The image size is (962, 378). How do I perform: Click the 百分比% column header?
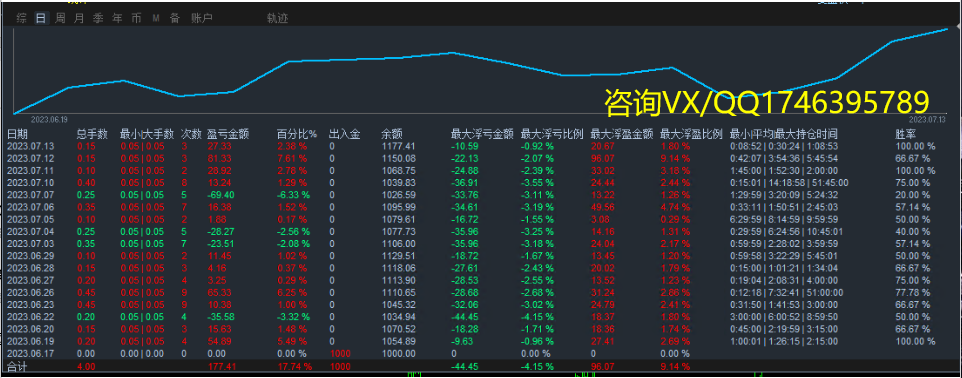[297, 134]
